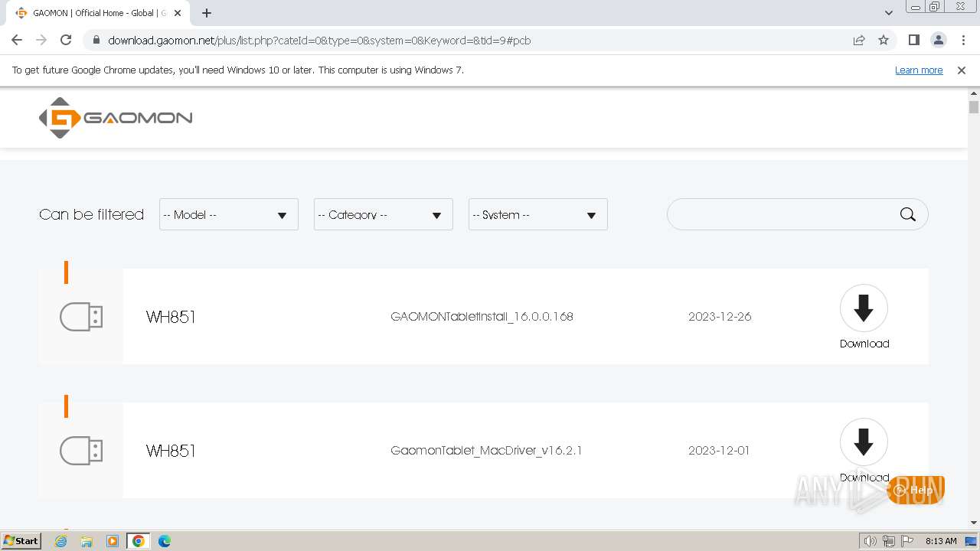Open Microsoft Edge from taskbar

tap(165, 541)
